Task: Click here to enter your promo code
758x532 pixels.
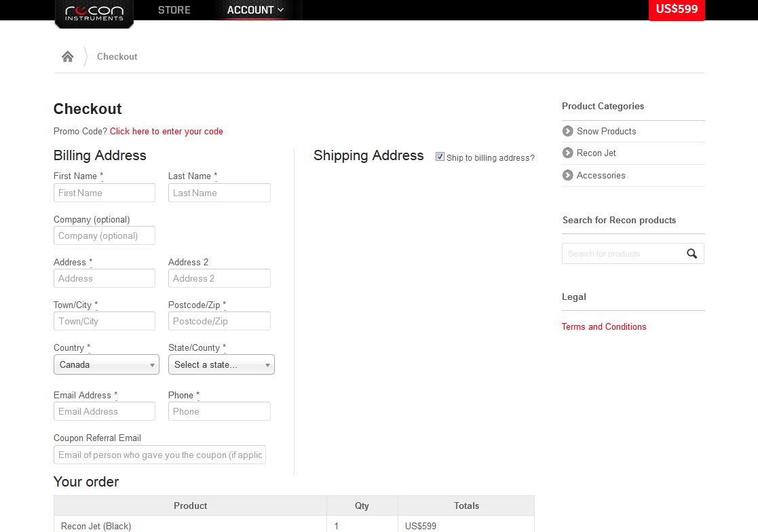Action: pyautogui.click(x=166, y=131)
